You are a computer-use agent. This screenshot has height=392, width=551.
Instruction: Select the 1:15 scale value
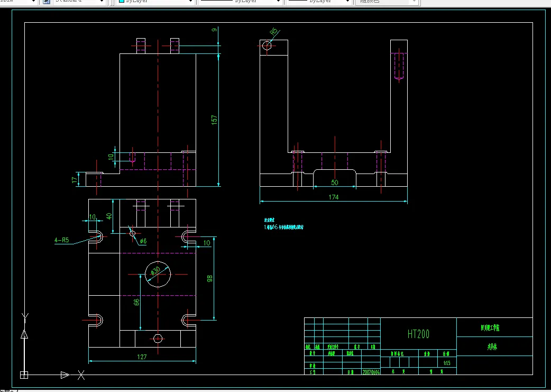(447, 363)
